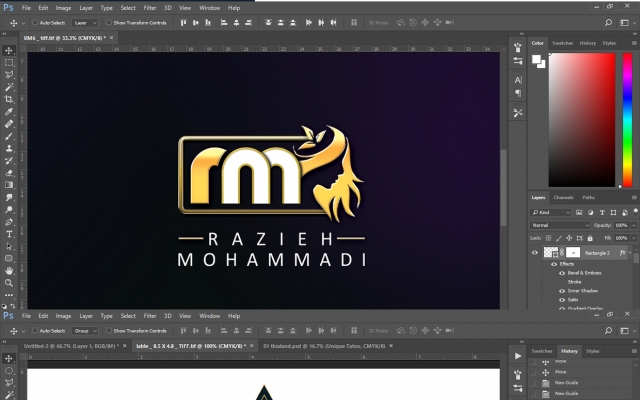Image resolution: width=640 pixels, height=400 pixels.
Task: Open the Kind filter dropdown in Layers
Action: pos(551,213)
